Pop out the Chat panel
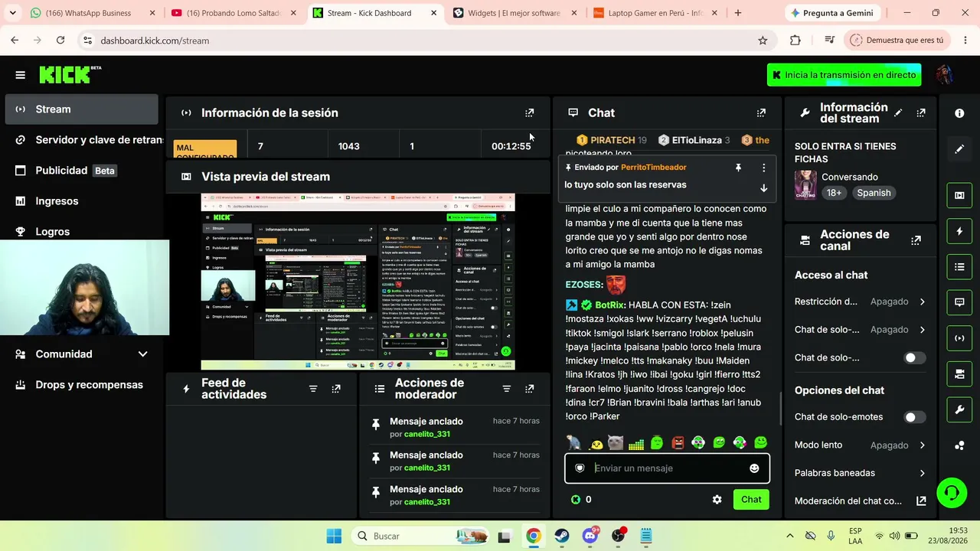 761,112
